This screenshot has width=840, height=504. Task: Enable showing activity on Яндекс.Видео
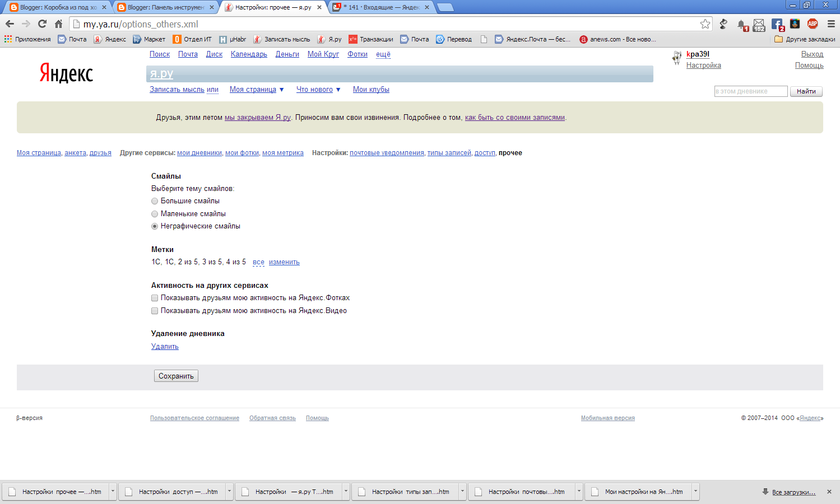click(155, 311)
